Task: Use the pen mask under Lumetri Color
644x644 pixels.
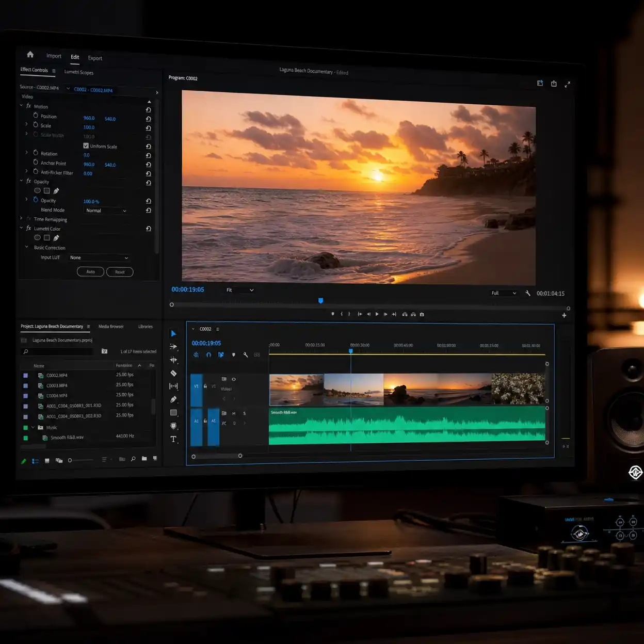Action: tap(56, 238)
